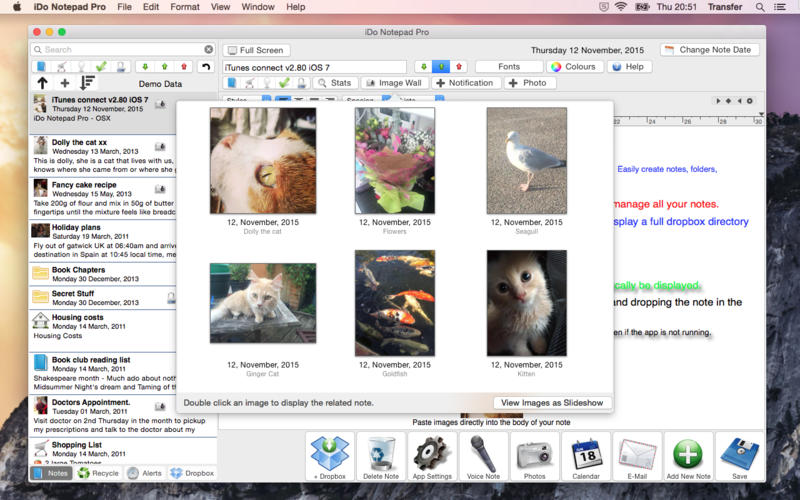Click the Delete Note trash icon

click(x=381, y=456)
